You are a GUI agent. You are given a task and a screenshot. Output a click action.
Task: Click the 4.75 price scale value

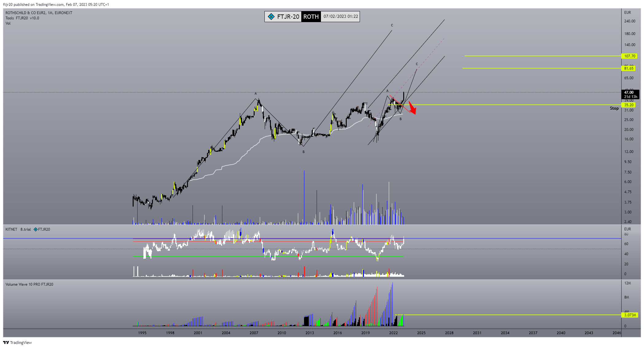click(628, 192)
